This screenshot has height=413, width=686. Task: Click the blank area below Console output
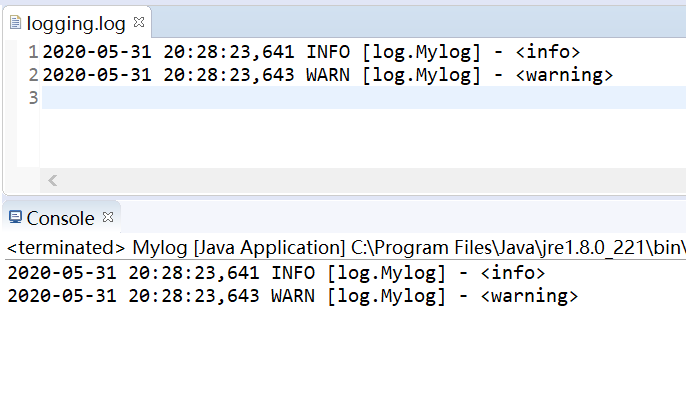point(340,360)
